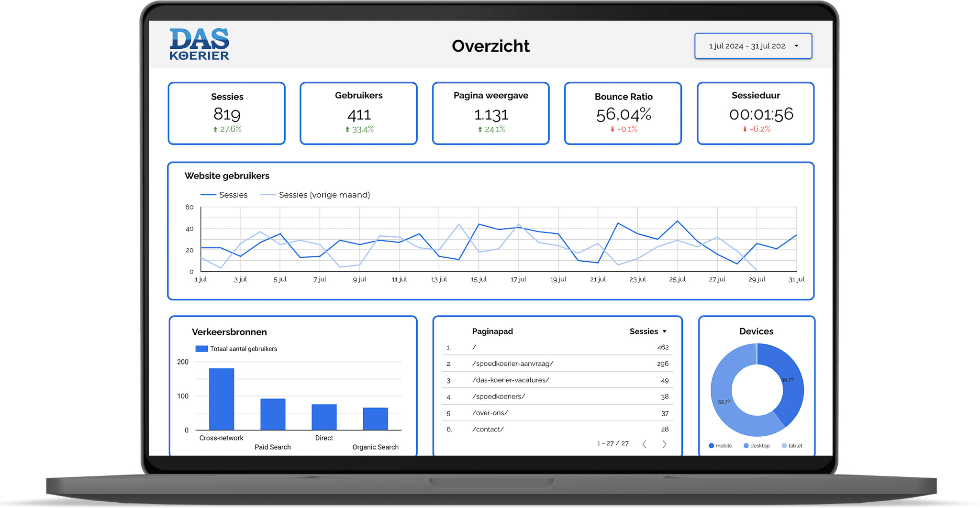This screenshot has height=508, width=980.
Task: Select the Bounce Ratio 56,04% scorecard
Action: coord(623,113)
